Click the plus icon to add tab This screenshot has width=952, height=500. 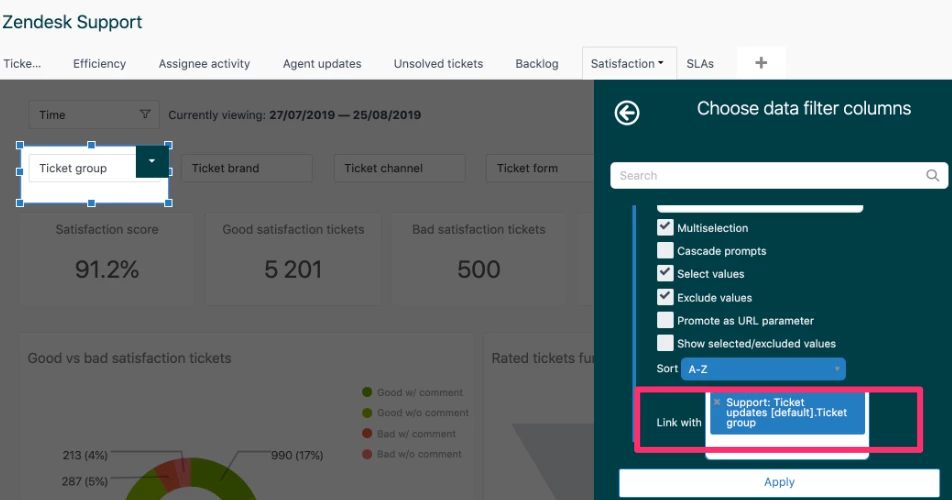(x=761, y=63)
